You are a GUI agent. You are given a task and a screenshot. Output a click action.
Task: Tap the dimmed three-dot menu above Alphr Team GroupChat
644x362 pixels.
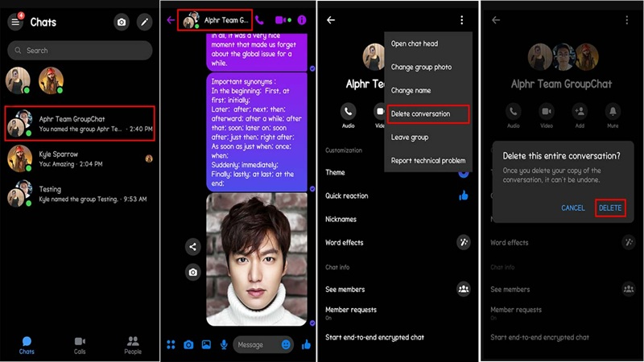point(627,20)
